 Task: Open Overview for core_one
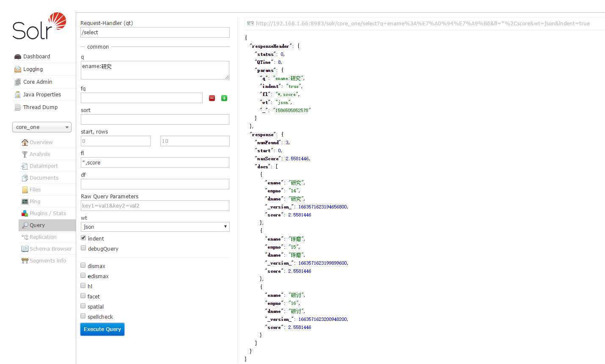(x=41, y=142)
